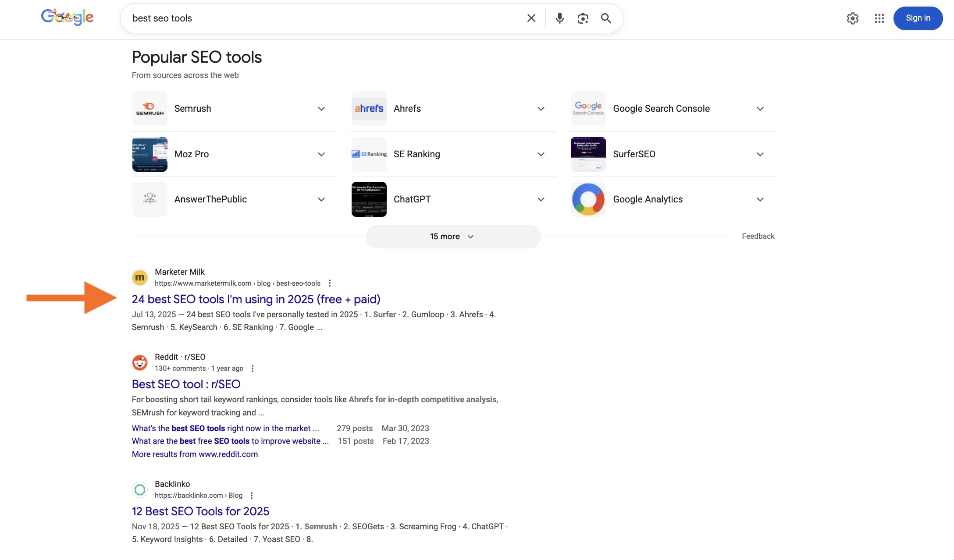Expand the 15 more tools list

click(x=452, y=236)
